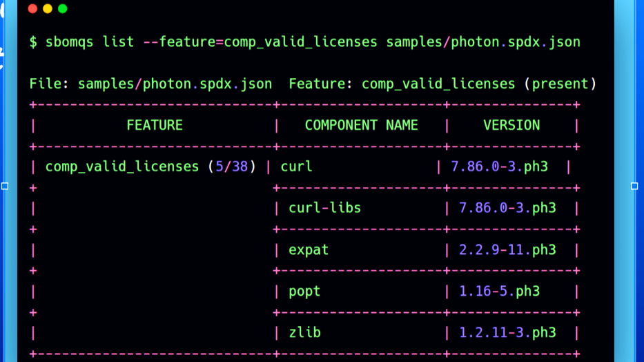Click the popt component name
The image size is (644, 362).
[304, 292]
